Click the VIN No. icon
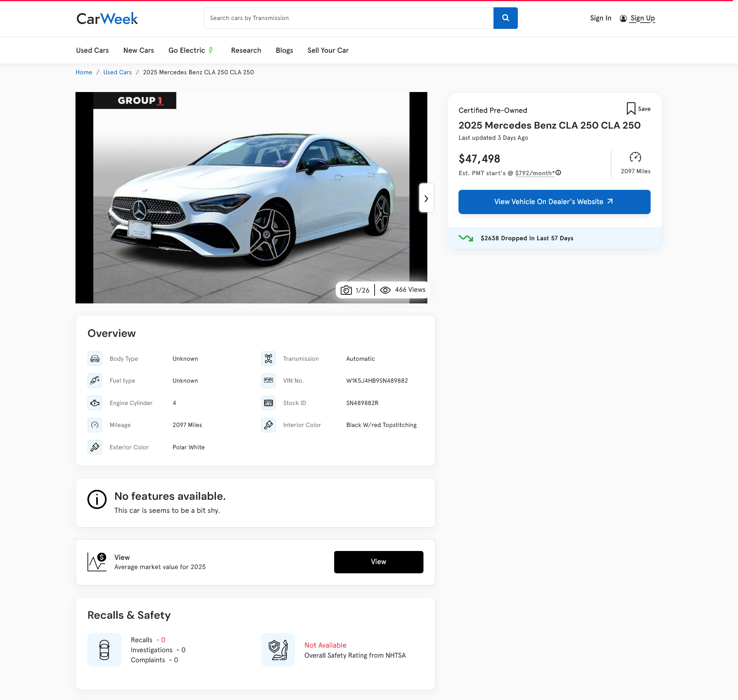The image size is (738, 700). point(268,381)
